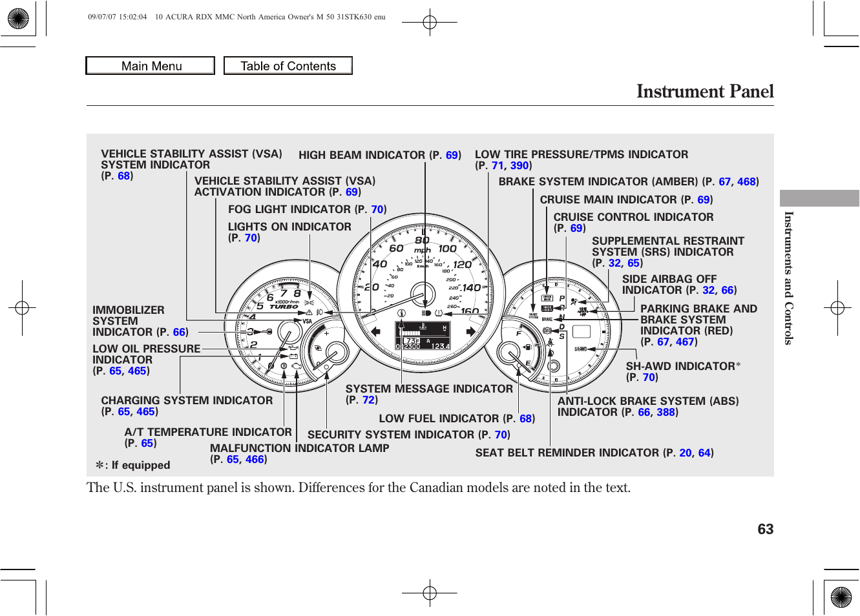Click the 'If equipped' footnote text
Image resolution: width=860 pixels, height=616 pixels.
coord(141,465)
